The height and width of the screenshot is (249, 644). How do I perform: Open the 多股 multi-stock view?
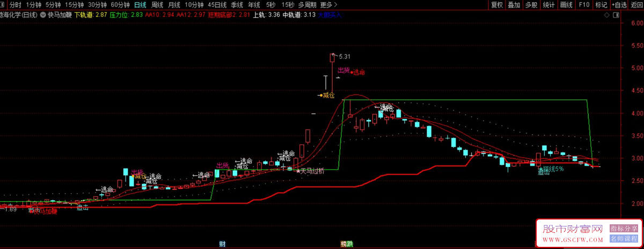pos(531,5)
